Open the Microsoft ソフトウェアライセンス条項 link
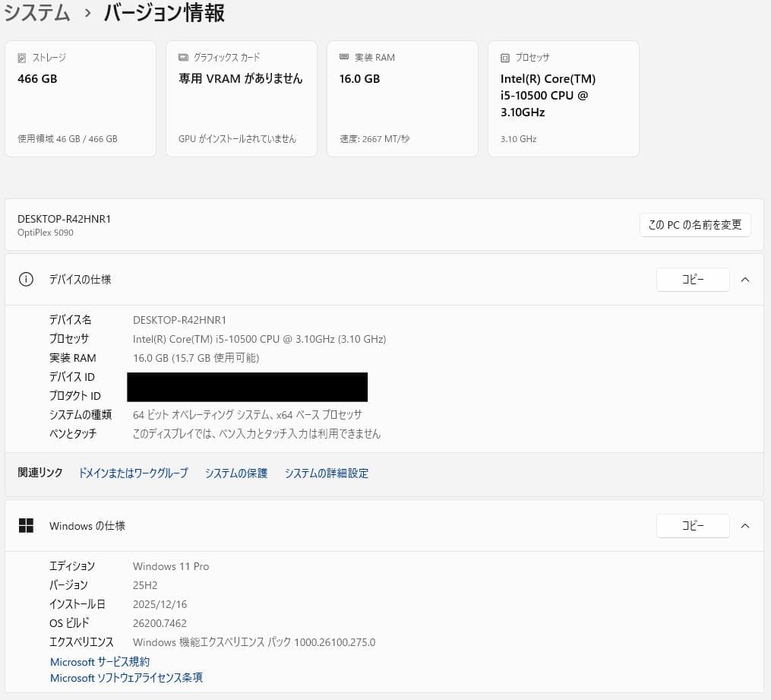 point(126,677)
